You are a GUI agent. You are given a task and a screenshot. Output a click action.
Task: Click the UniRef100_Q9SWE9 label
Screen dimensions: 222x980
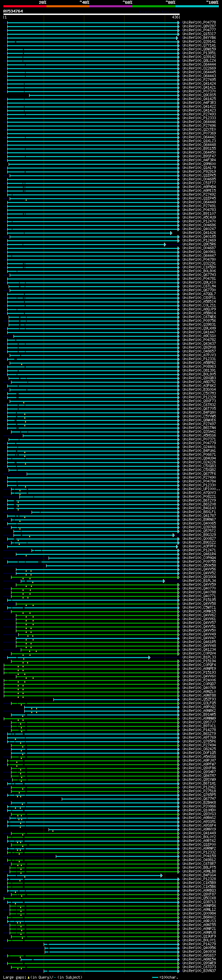click(199, 963)
